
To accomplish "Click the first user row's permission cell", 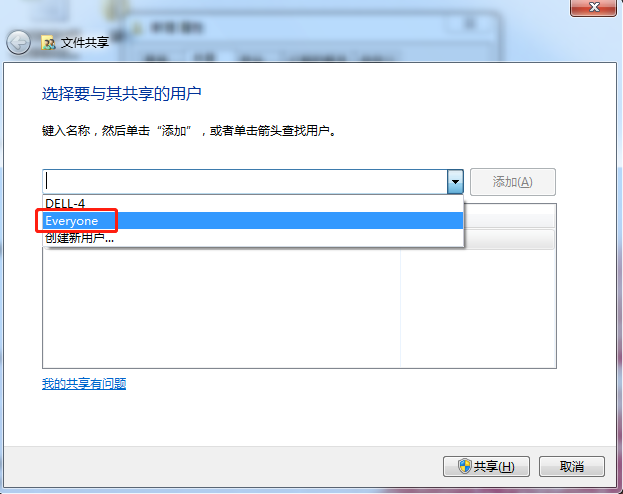I will [509, 239].
